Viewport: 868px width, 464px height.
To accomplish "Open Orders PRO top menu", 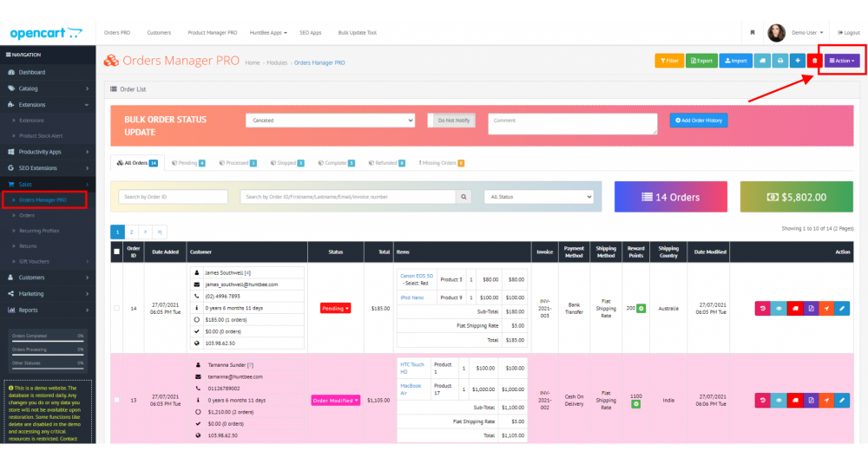I will tap(117, 33).
